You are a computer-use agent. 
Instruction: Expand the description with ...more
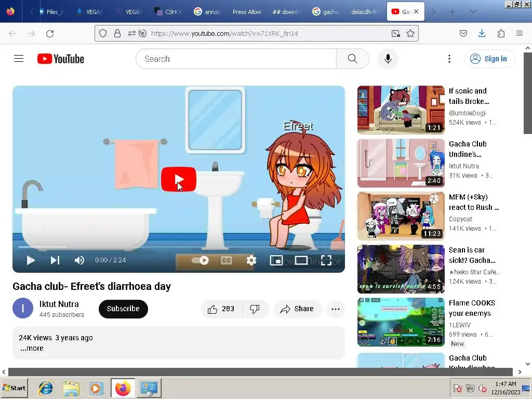(32, 348)
